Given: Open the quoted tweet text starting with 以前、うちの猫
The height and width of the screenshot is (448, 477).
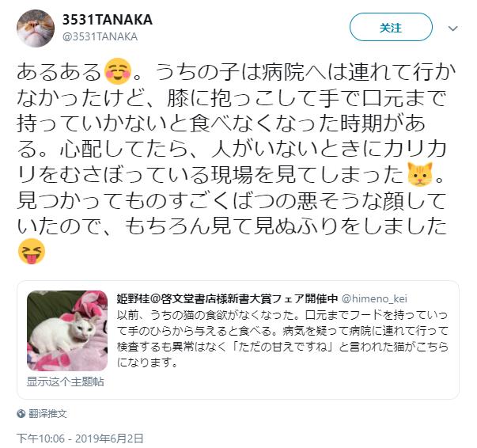Looking at the screenshot, I should point(282,339).
